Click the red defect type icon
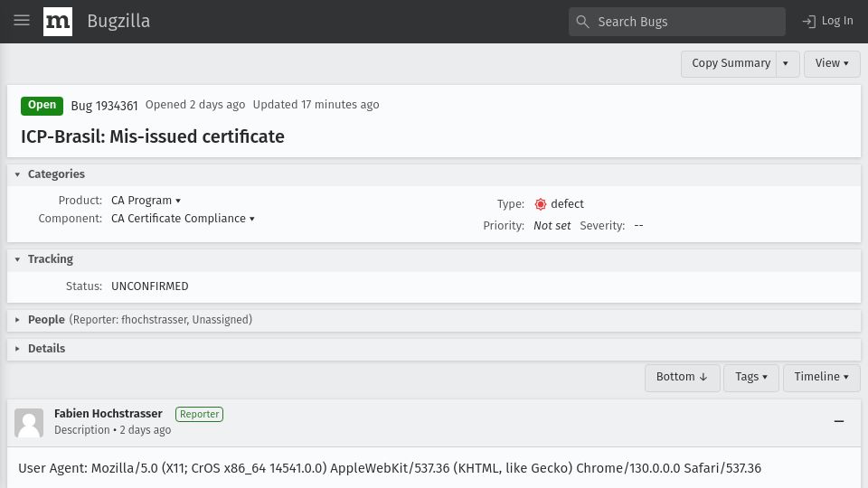868x488 pixels. (541, 204)
